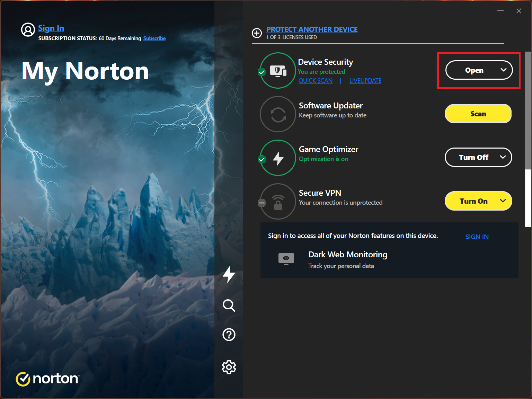This screenshot has width=532, height=399.
Task: Click the lightning bolt icon in sidebar
Action: 229,275
